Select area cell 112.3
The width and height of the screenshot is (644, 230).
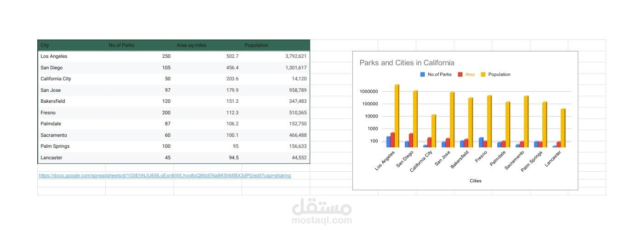(x=232, y=112)
